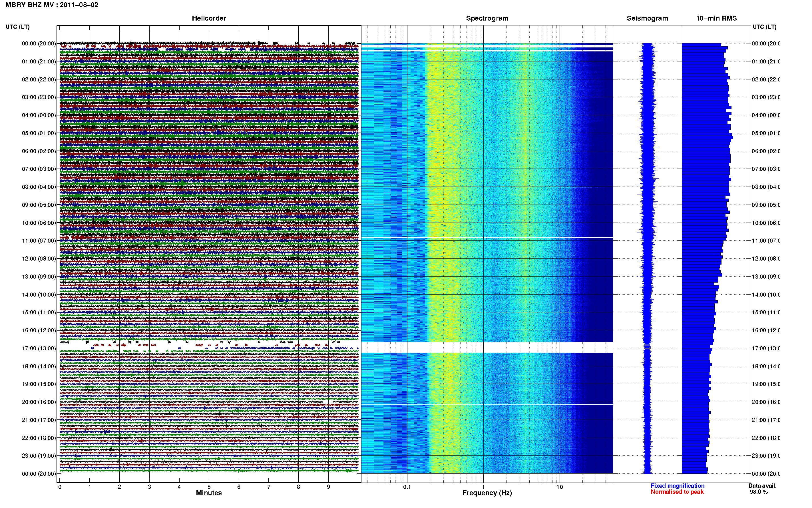Click the "UTC (LT)" label left of Helicorder
Screen dimensions: 812x508
click(17, 27)
